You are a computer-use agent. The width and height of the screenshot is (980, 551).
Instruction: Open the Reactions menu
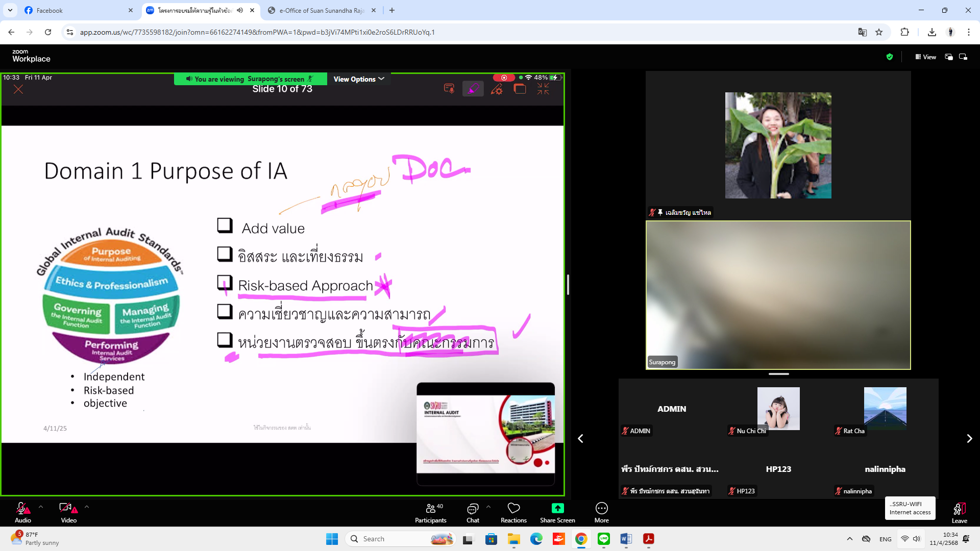click(513, 512)
